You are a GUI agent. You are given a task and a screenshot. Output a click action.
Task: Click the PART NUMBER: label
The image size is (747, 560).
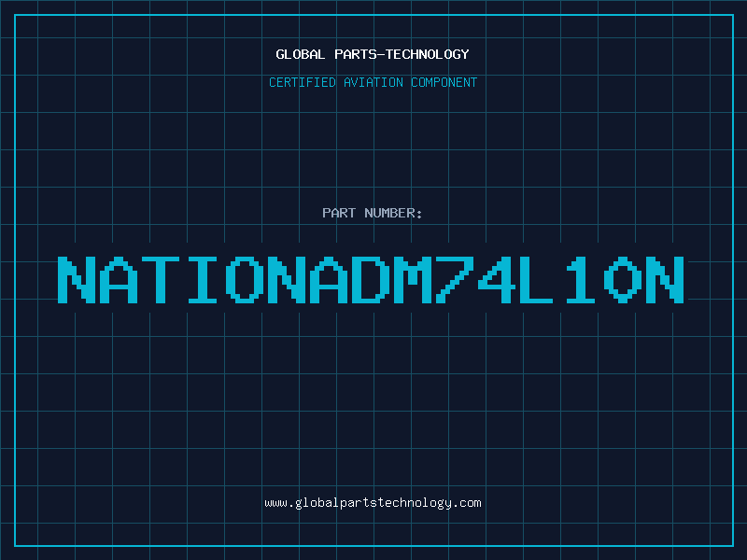point(373,213)
